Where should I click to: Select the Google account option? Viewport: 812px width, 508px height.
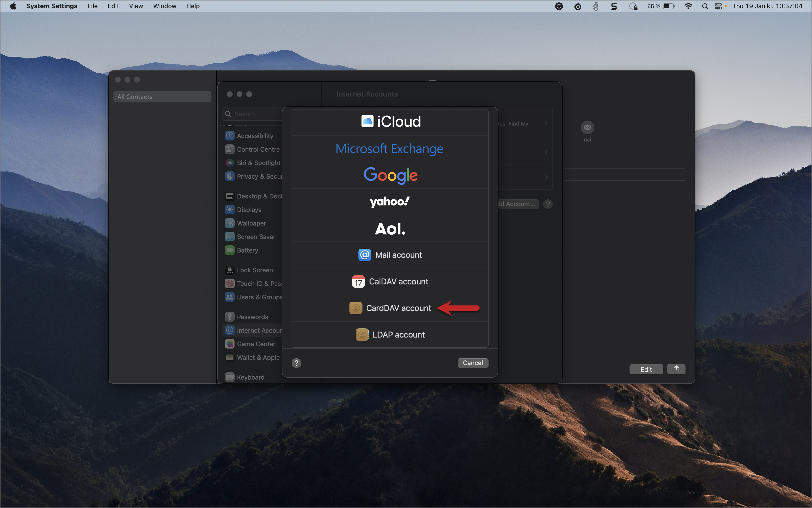390,175
